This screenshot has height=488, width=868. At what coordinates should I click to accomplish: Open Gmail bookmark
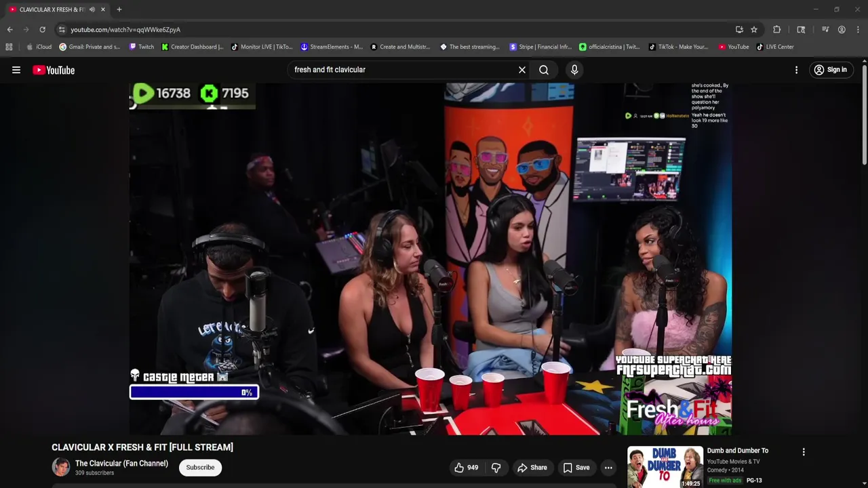(x=90, y=47)
